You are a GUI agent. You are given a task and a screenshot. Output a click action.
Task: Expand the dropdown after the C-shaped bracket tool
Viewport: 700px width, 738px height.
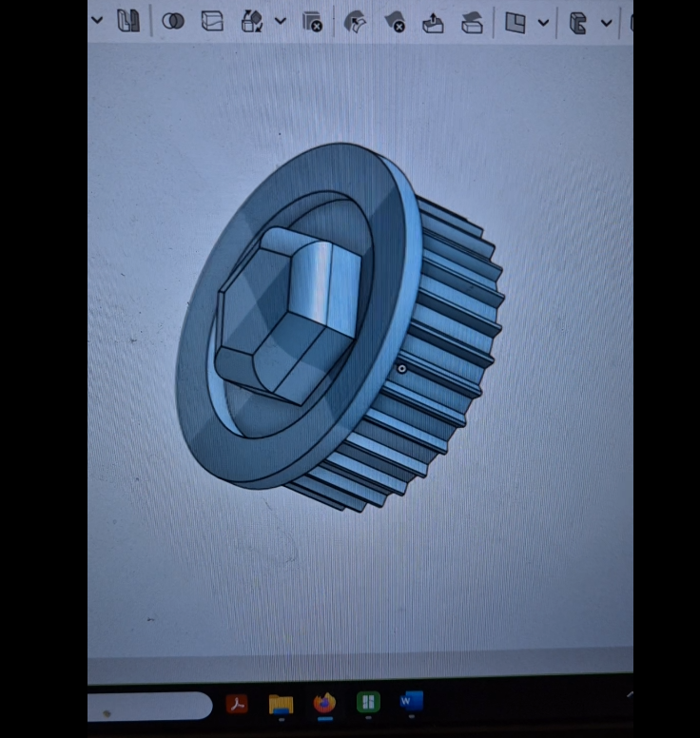(x=606, y=22)
